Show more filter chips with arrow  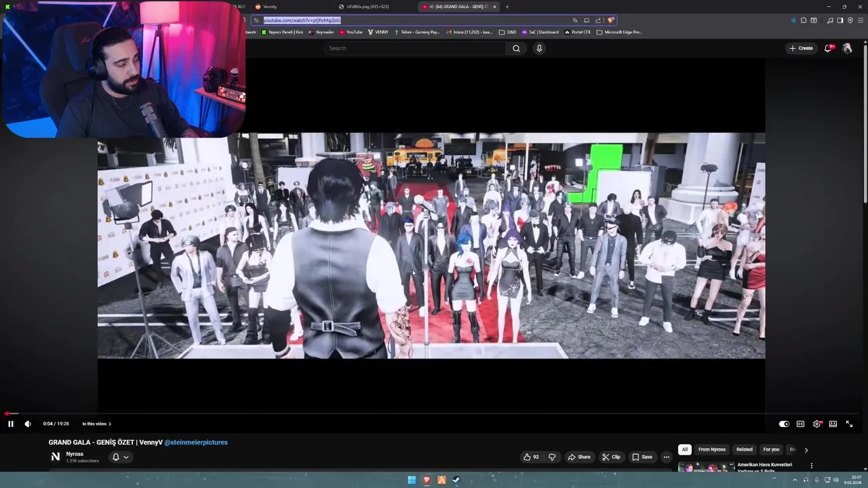coord(806,450)
